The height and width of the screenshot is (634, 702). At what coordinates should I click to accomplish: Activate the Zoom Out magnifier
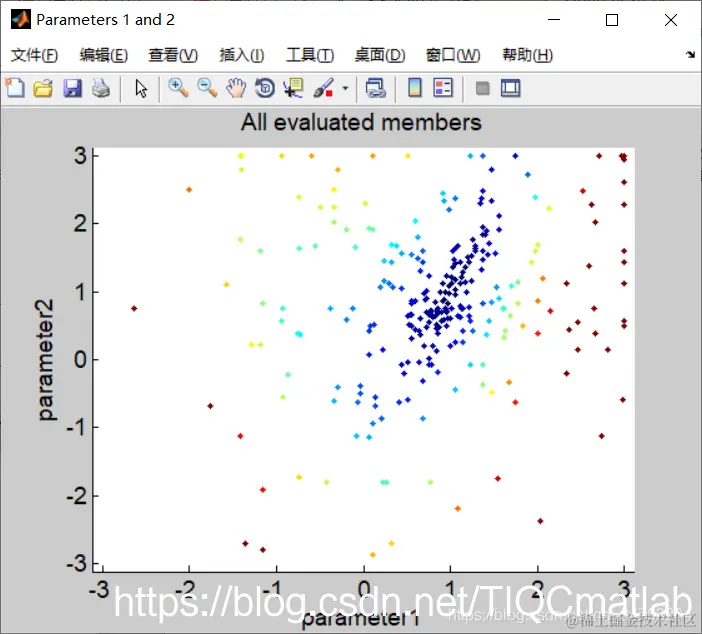[207, 88]
